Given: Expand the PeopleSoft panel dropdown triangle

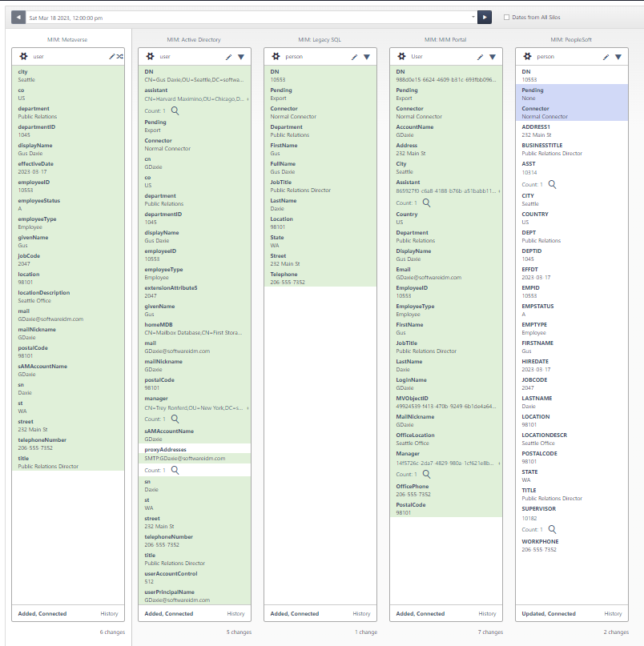Looking at the screenshot, I should coord(618,57).
